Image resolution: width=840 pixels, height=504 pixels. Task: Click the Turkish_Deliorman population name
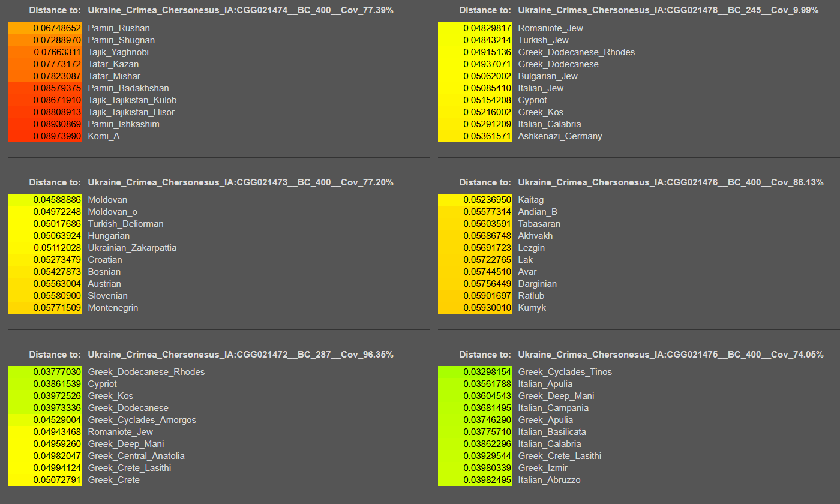125,224
